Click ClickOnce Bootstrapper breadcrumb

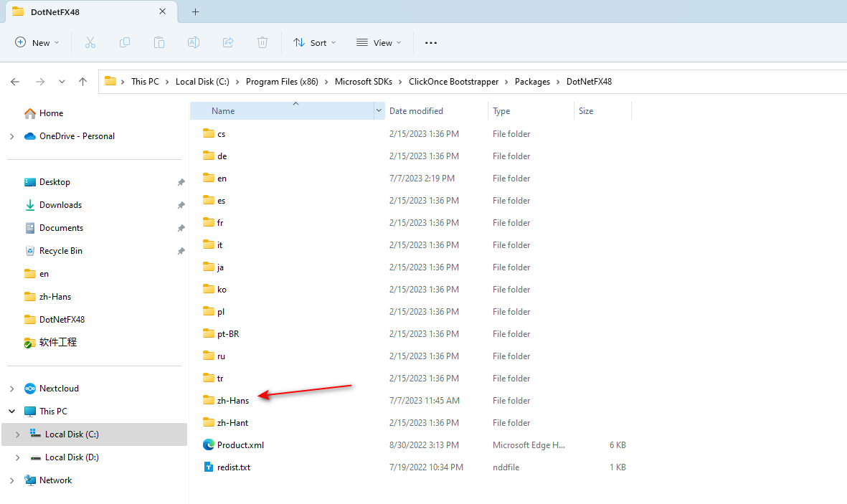click(x=454, y=82)
